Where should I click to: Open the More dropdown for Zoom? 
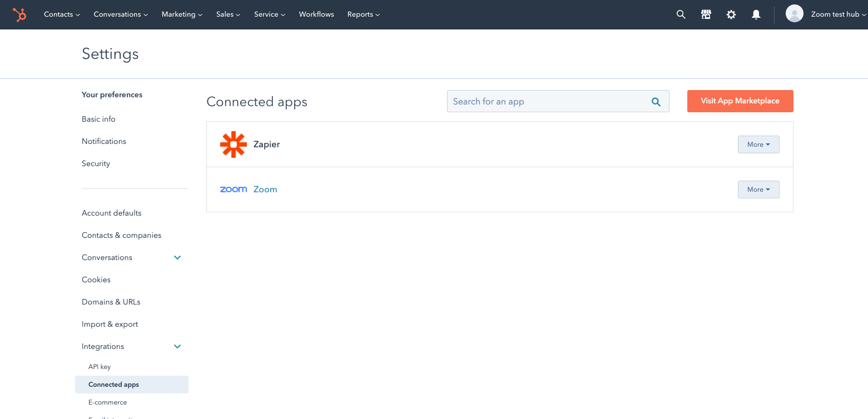pos(758,189)
